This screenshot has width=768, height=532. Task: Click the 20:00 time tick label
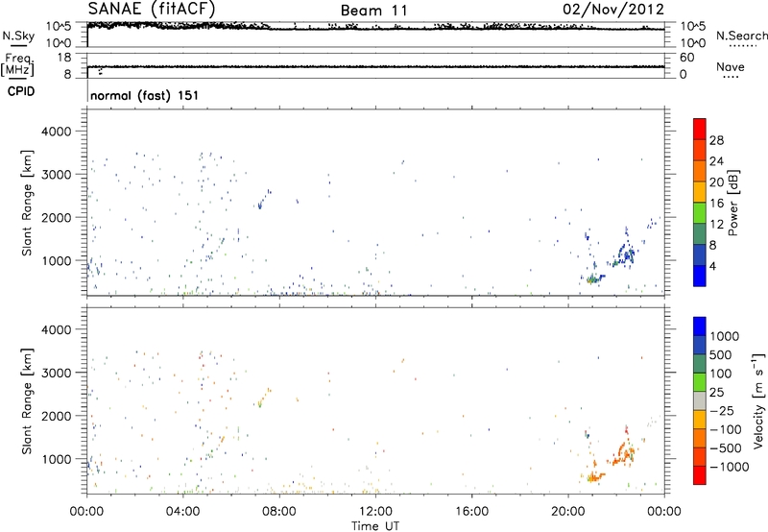click(568, 512)
